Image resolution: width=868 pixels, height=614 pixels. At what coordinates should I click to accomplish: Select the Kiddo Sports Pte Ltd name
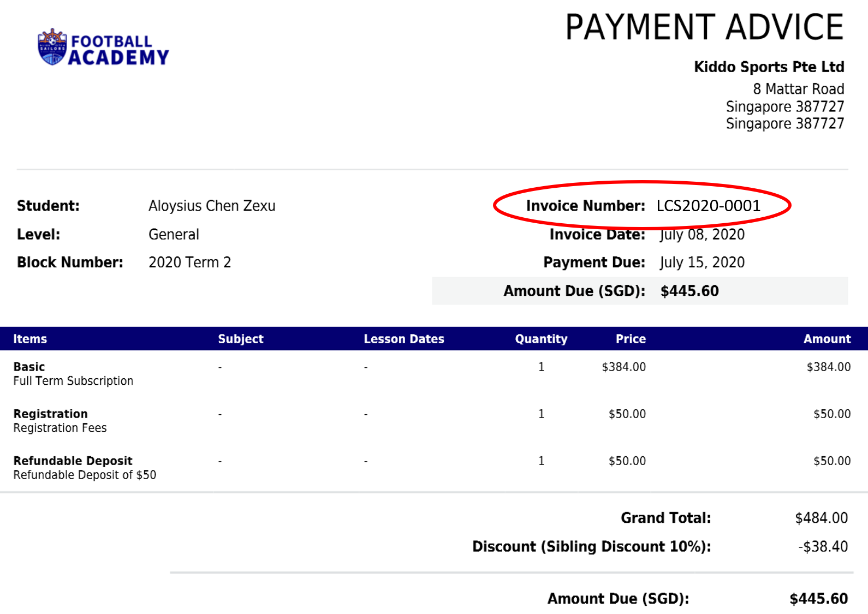click(x=769, y=67)
